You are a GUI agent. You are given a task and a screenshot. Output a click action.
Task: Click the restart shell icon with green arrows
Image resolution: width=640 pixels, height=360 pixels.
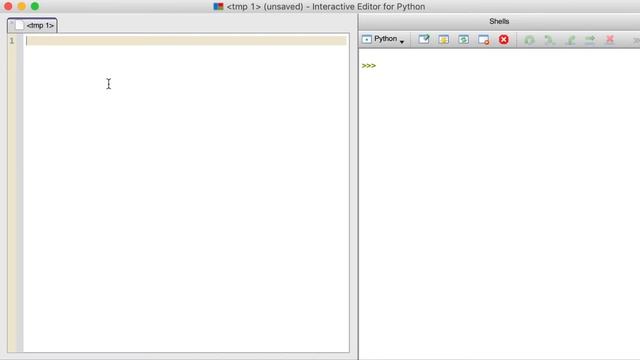[x=463, y=40]
